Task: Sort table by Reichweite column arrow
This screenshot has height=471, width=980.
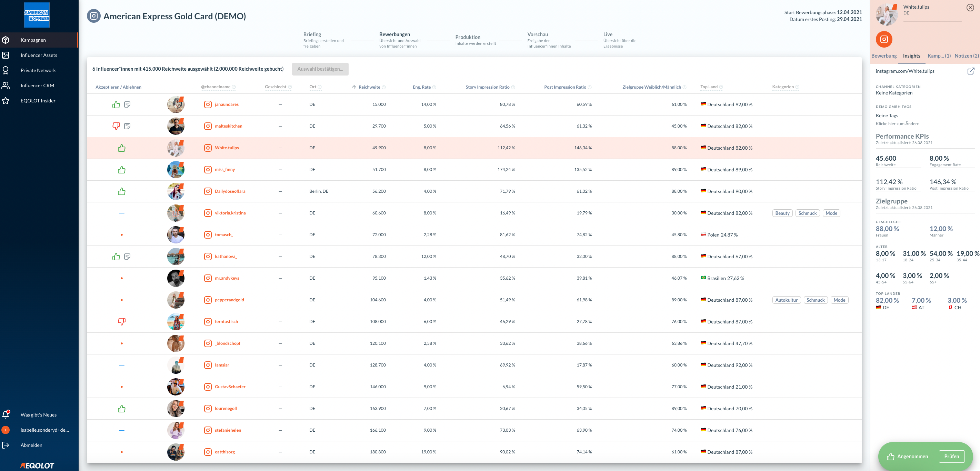Action: click(x=354, y=87)
